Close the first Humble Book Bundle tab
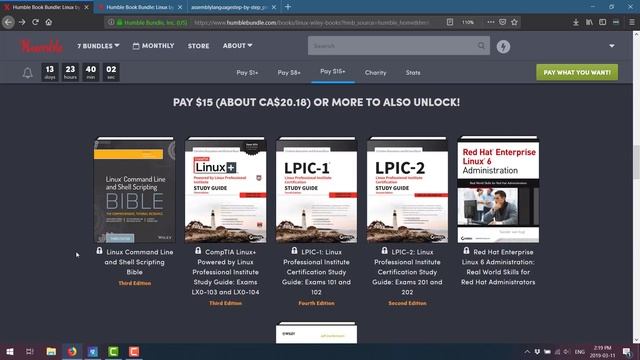 (86, 7)
